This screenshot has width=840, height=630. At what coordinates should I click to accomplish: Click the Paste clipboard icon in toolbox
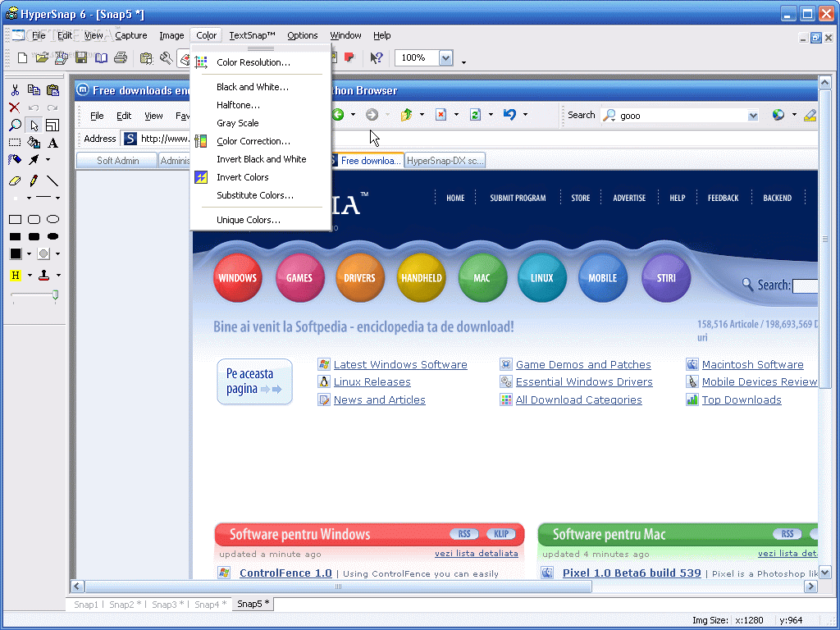click(52, 90)
